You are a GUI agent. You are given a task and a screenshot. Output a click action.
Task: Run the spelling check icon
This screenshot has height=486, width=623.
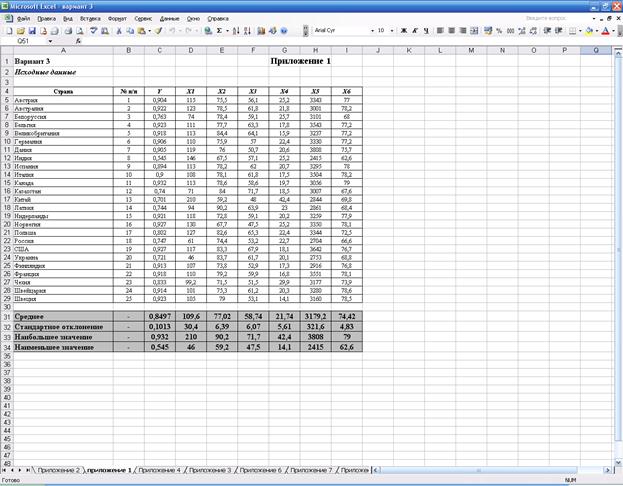coord(93,31)
